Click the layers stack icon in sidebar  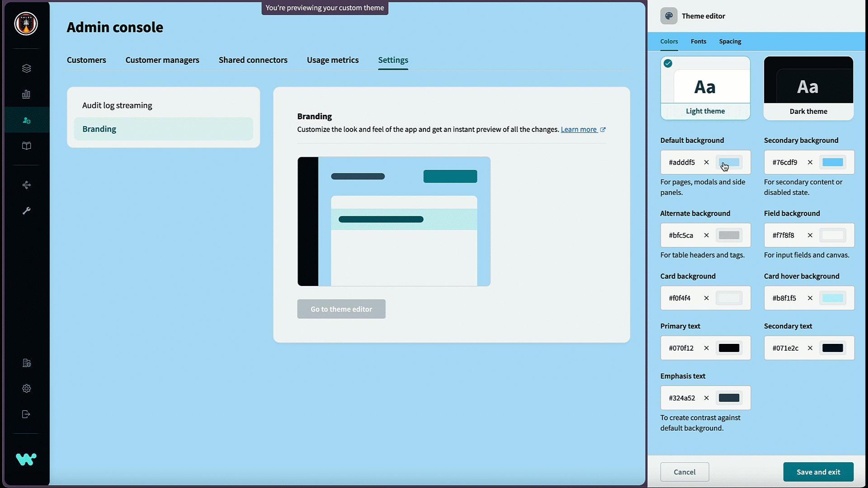(26, 68)
